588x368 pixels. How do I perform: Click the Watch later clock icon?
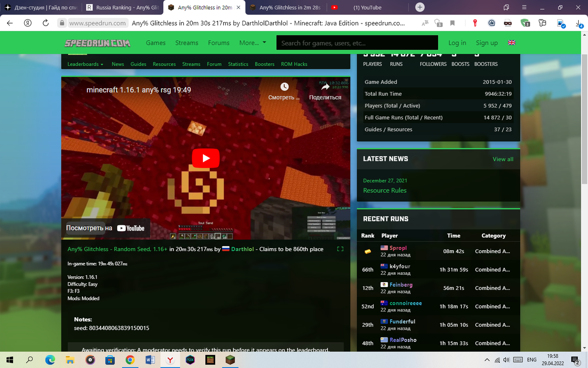point(284,87)
